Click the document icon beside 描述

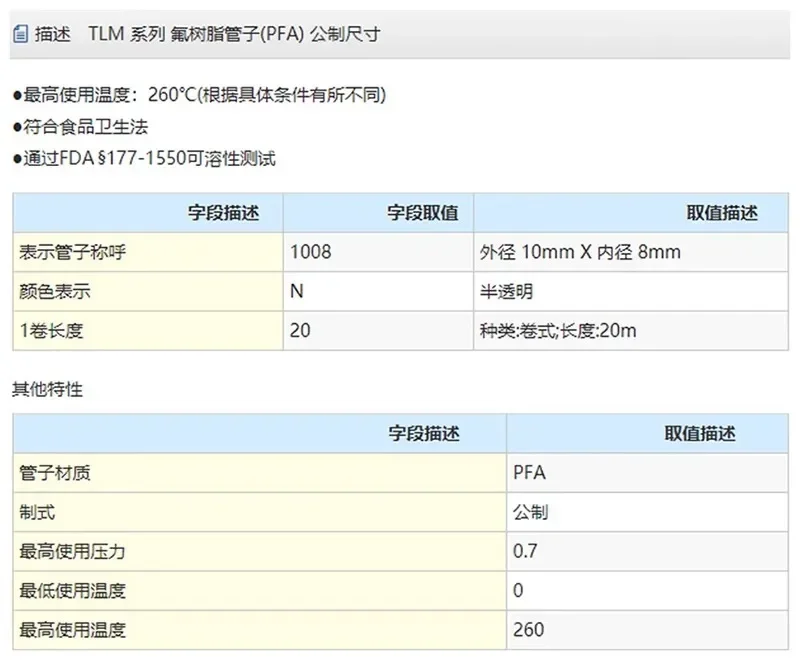[18, 32]
